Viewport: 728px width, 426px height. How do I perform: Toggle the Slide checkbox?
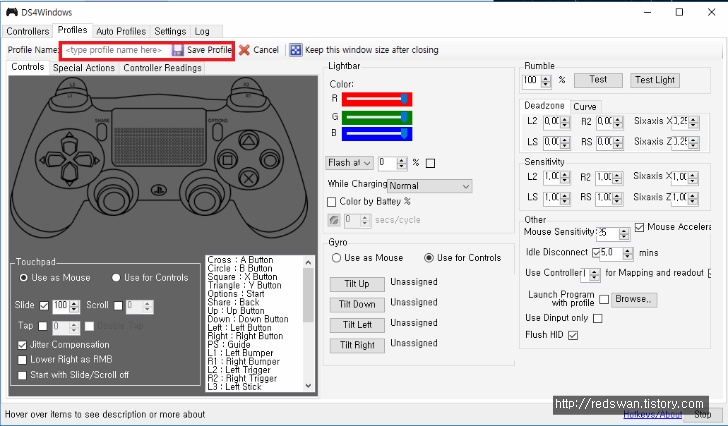point(44,306)
